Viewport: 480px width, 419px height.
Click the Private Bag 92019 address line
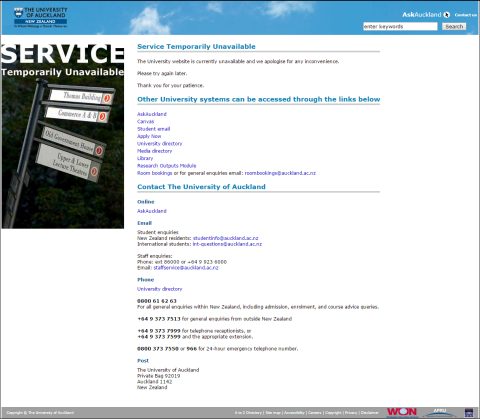159,376
